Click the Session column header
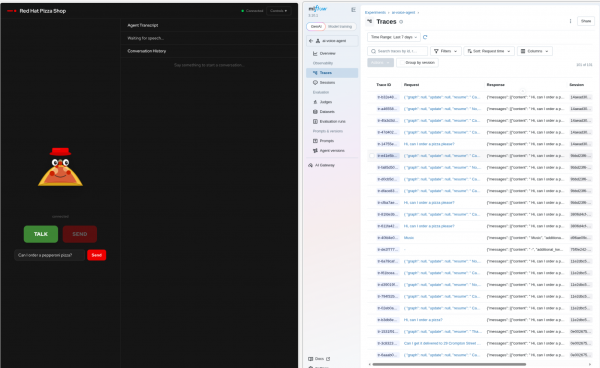Screen dimensions: 600x368 [576, 85]
